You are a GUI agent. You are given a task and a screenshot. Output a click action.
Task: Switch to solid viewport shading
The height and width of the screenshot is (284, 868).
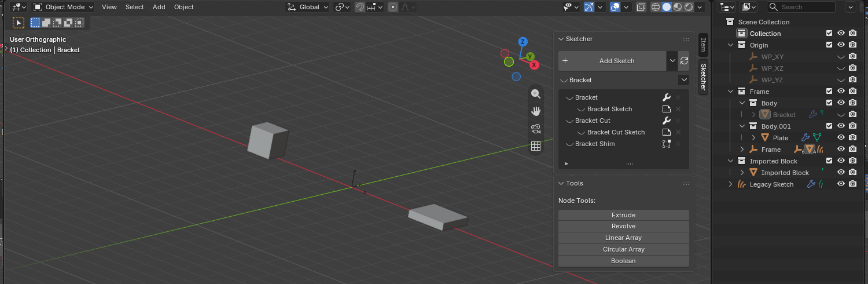[667, 7]
